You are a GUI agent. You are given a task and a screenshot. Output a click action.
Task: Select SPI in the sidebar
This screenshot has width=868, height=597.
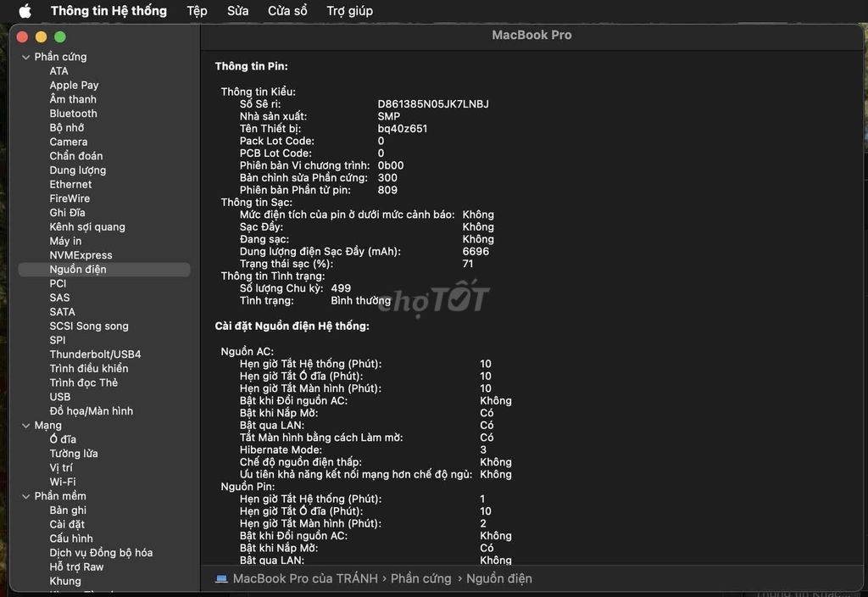pos(57,340)
